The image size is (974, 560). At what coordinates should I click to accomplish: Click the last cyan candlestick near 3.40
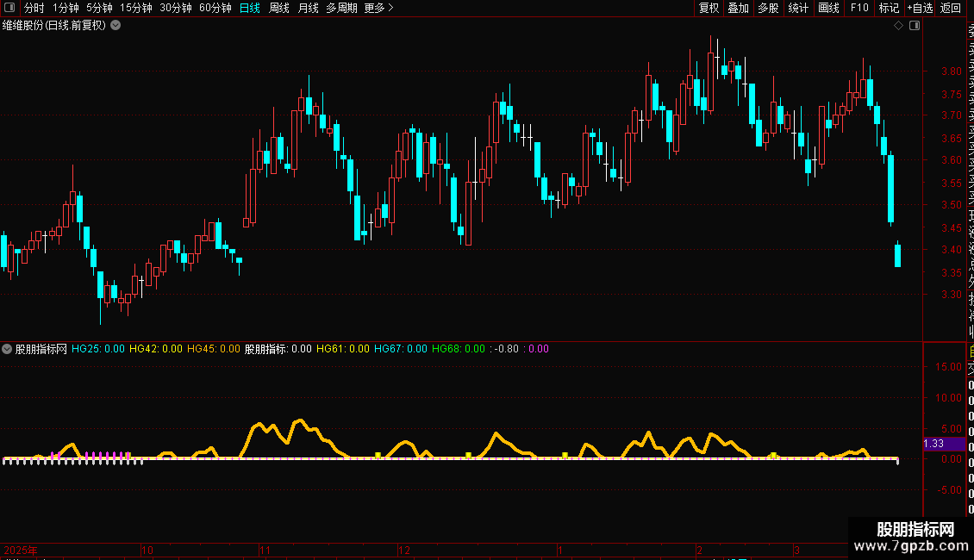click(x=897, y=255)
